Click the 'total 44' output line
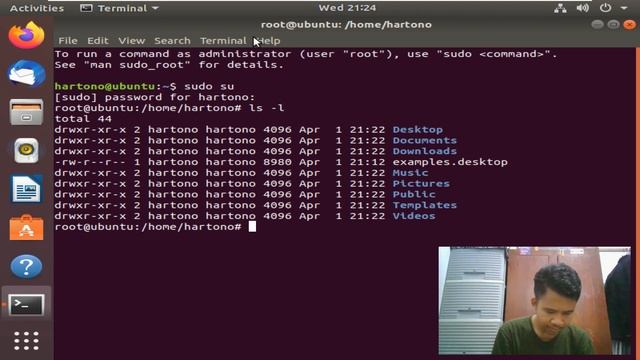640x360 pixels. coord(83,119)
